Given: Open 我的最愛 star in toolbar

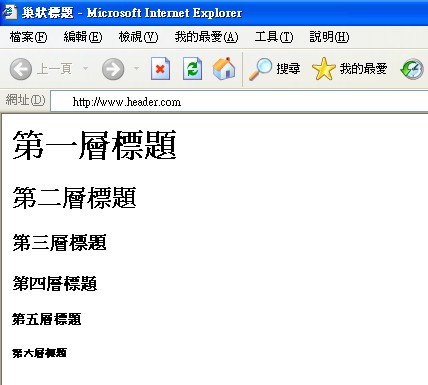Looking at the screenshot, I should coord(323,69).
